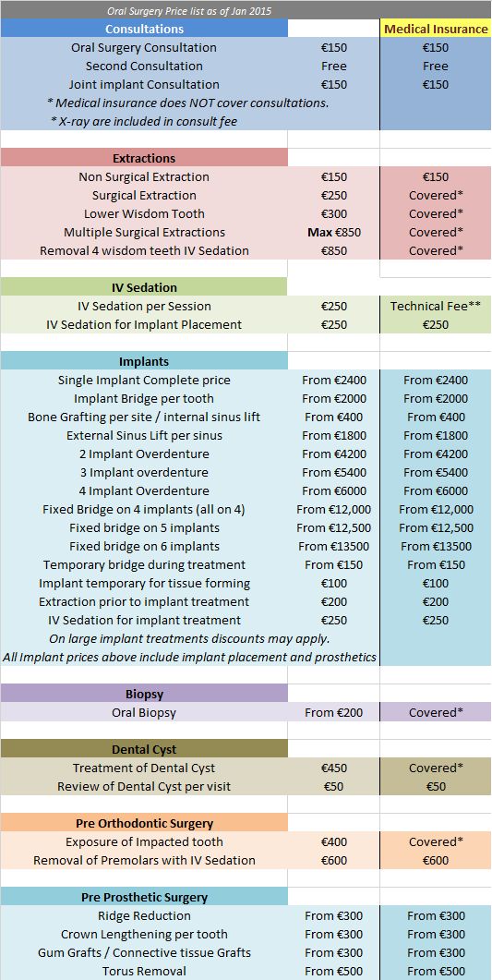This screenshot has height=980, width=492.
Task: Click the Torus Removal row label
Action: (x=144, y=972)
